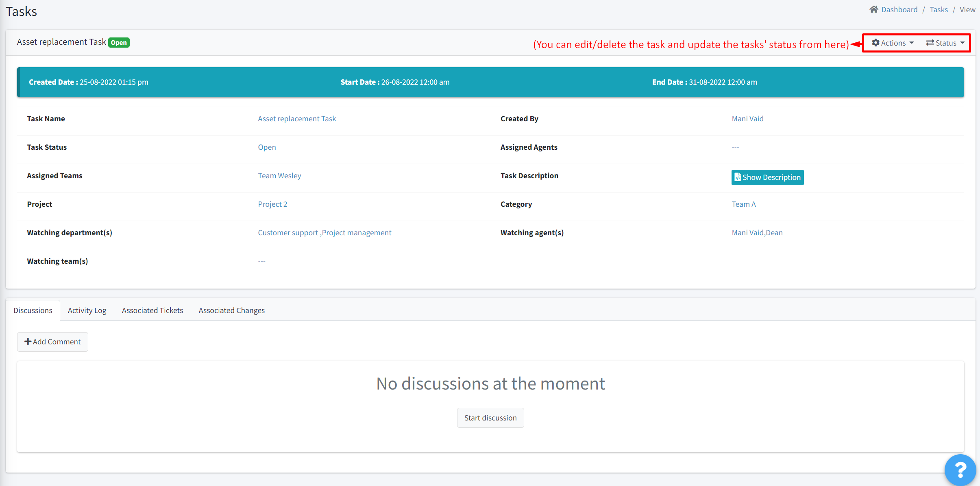Click the gear icon on the Actions button
Image resolution: width=980 pixels, height=486 pixels.
coord(876,43)
